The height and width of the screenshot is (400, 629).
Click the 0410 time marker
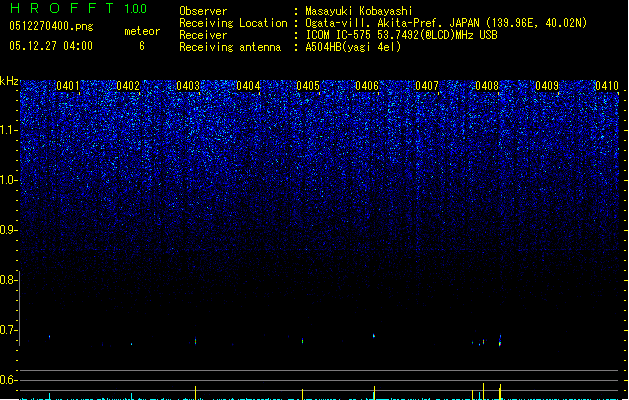607,86
